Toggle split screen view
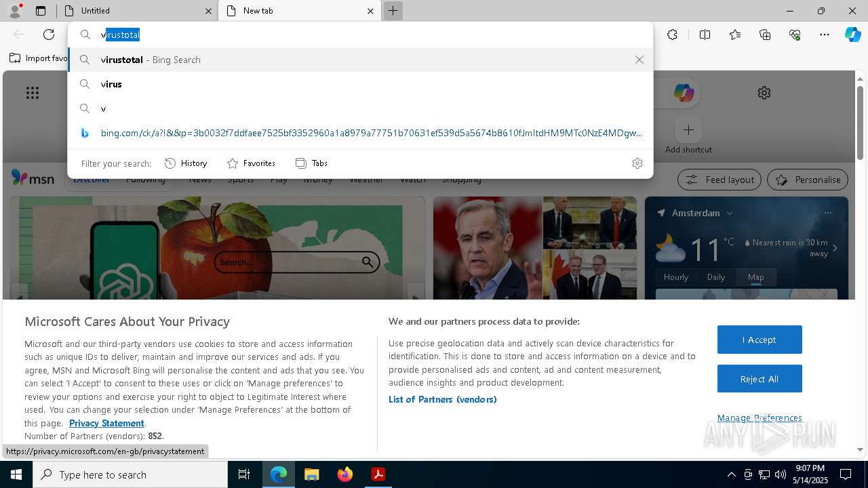The height and width of the screenshot is (488, 868). click(x=705, y=35)
